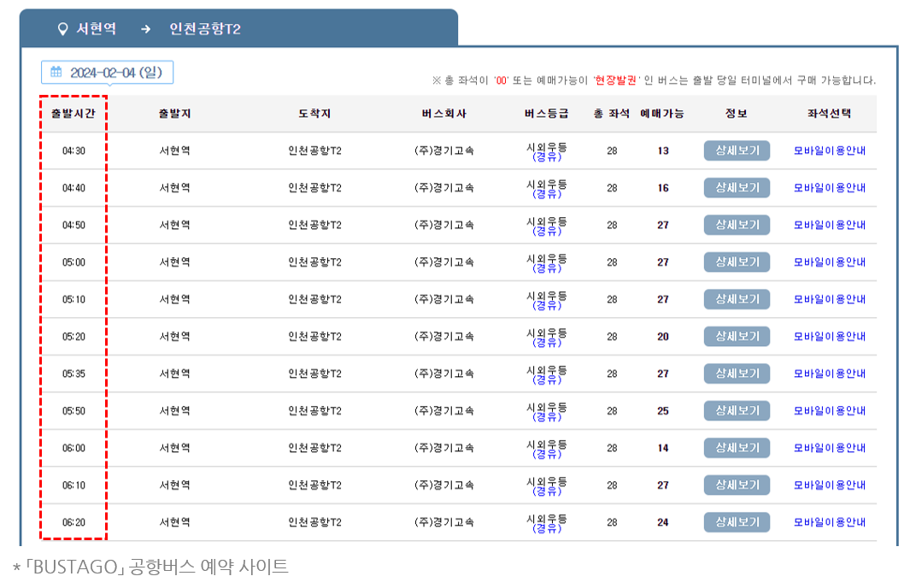This screenshot has width=910, height=588.
Task: Open 상세보기 for the 04:50 bus
Action: pyautogui.click(x=737, y=225)
